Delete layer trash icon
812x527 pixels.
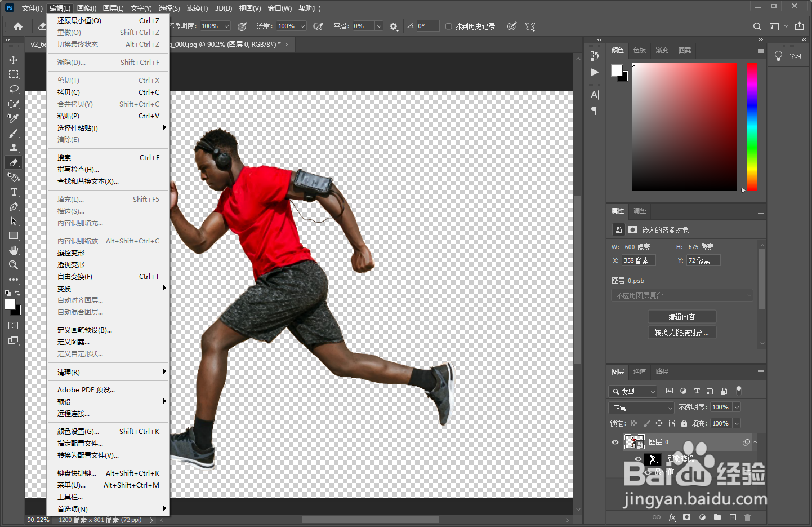point(748,517)
